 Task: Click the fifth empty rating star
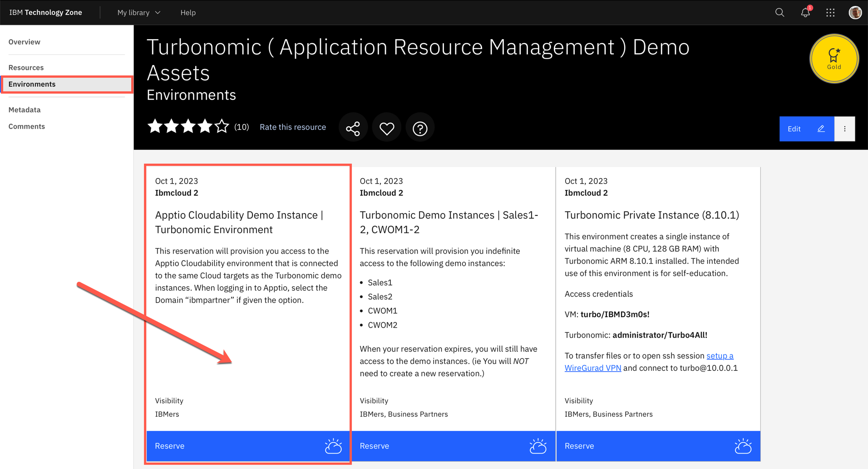click(222, 126)
